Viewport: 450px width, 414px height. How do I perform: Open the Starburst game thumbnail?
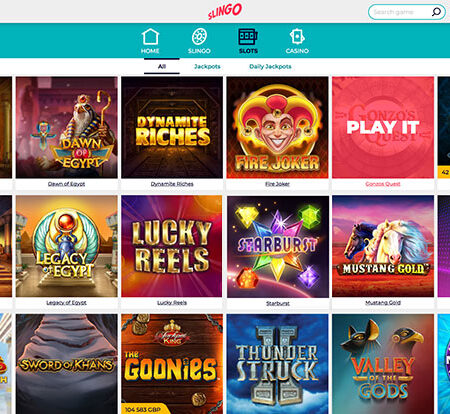278,247
